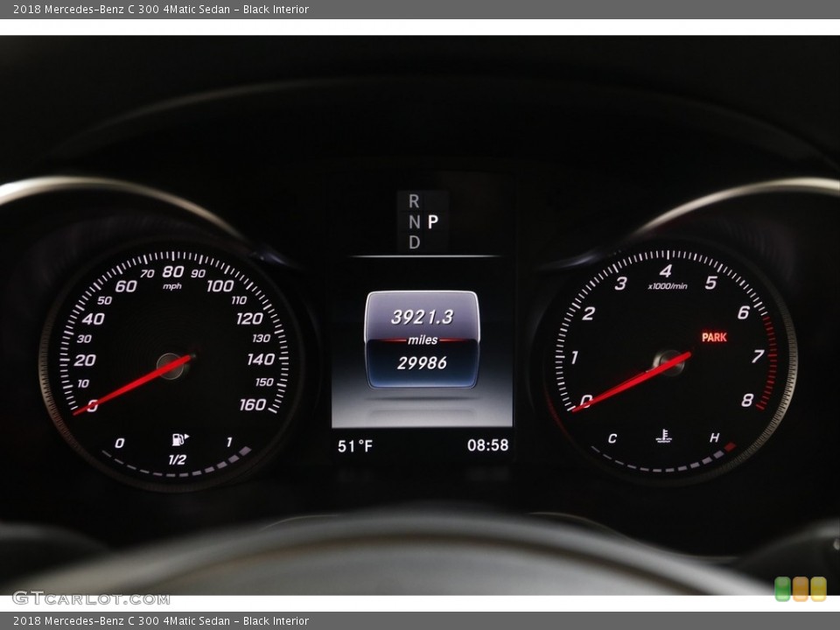Image resolution: width=840 pixels, height=630 pixels.
Task: Click the small 150 speedometer mark
Action: click(x=264, y=382)
